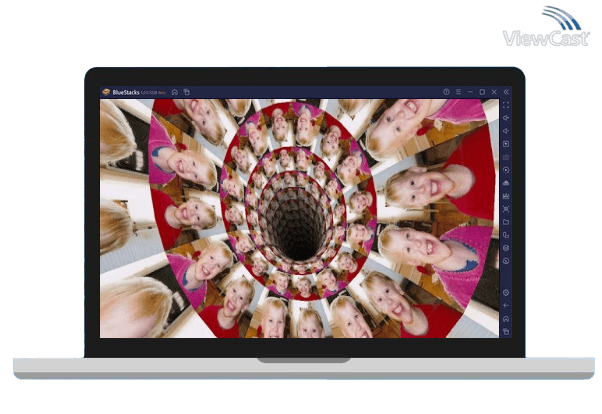This screenshot has width=602, height=414.
Task: Open the multi-instance icon in the sidebar
Action: (x=506, y=235)
